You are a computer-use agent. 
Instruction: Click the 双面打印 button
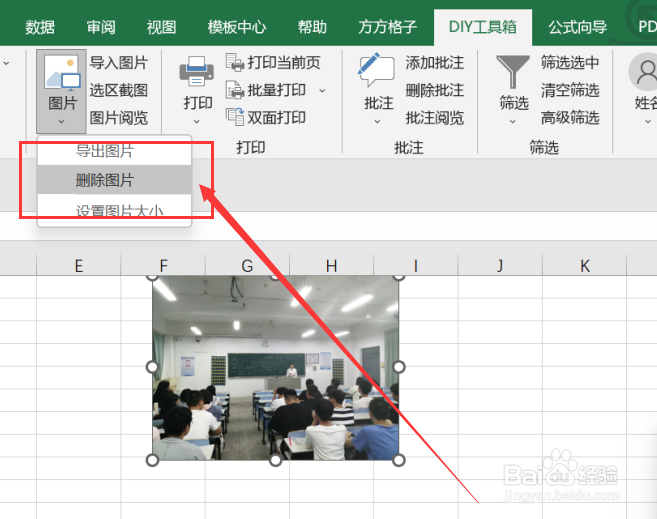point(266,117)
